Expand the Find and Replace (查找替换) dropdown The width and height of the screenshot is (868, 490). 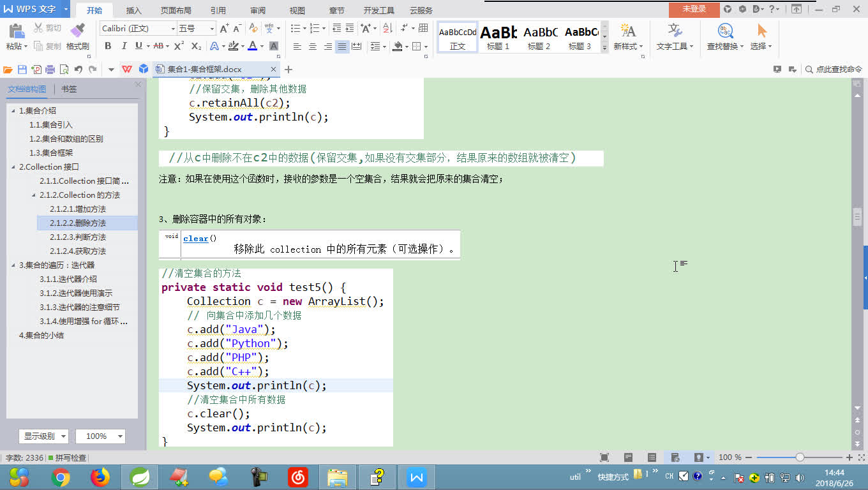(742, 47)
